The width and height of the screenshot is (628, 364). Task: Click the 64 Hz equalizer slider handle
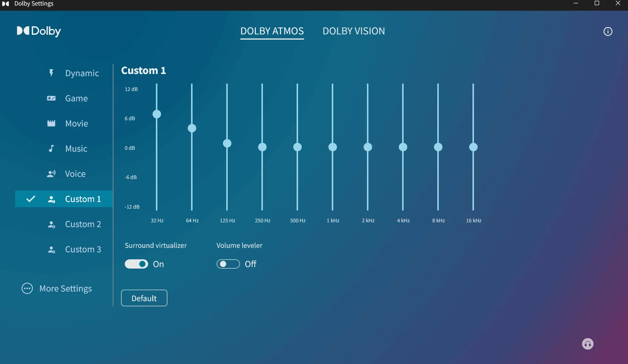[x=192, y=128]
